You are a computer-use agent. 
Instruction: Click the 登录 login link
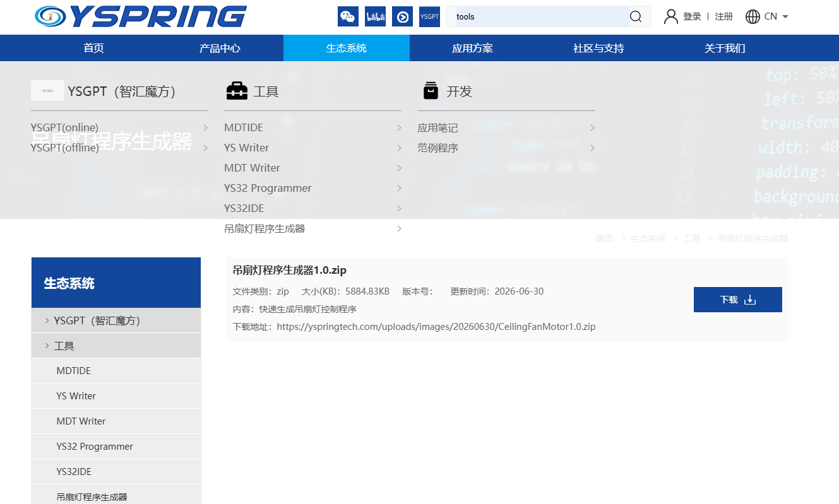pyautogui.click(x=692, y=16)
